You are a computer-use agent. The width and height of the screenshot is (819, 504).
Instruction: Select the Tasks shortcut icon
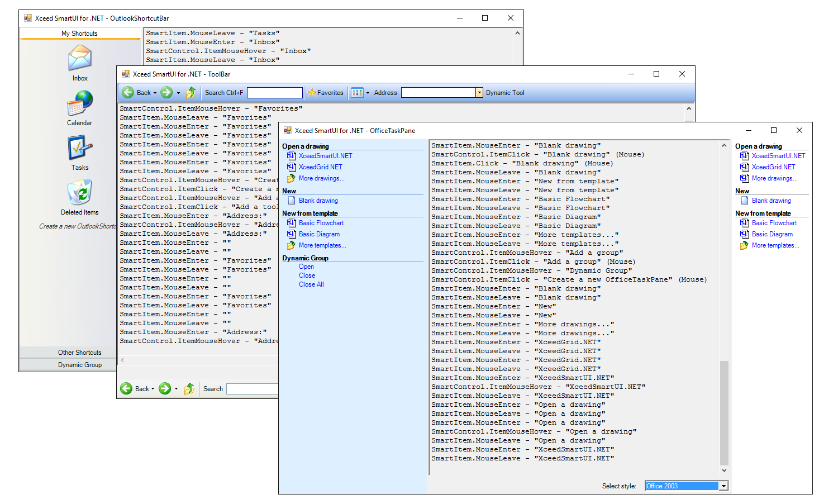(x=80, y=149)
